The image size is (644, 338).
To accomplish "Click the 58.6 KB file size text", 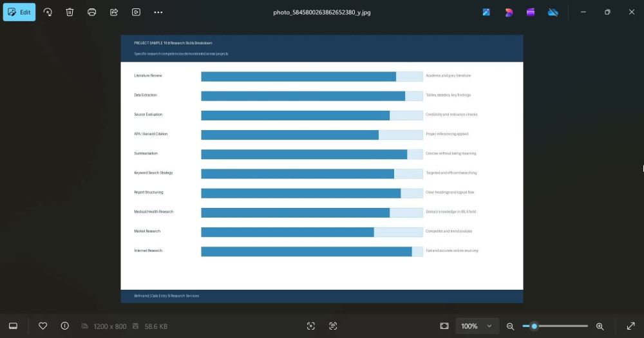I will (156, 326).
